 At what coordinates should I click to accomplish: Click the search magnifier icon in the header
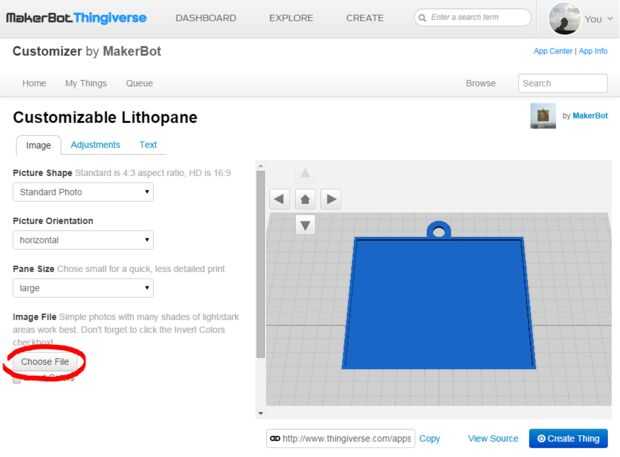pyautogui.click(x=422, y=18)
